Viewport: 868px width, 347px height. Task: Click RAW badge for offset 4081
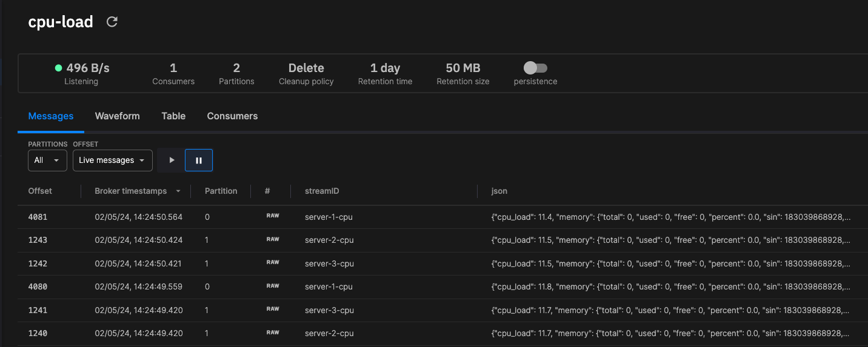point(273,216)
